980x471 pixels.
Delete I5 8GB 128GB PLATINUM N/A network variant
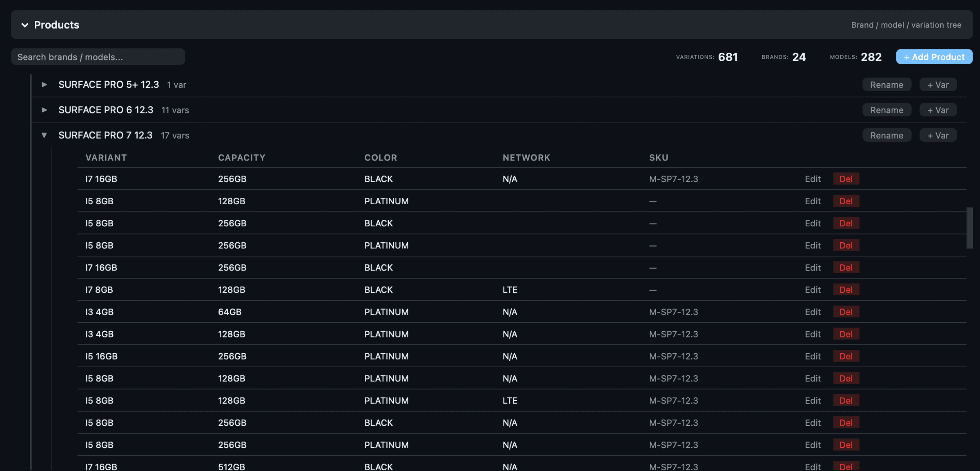pos(846,378)
